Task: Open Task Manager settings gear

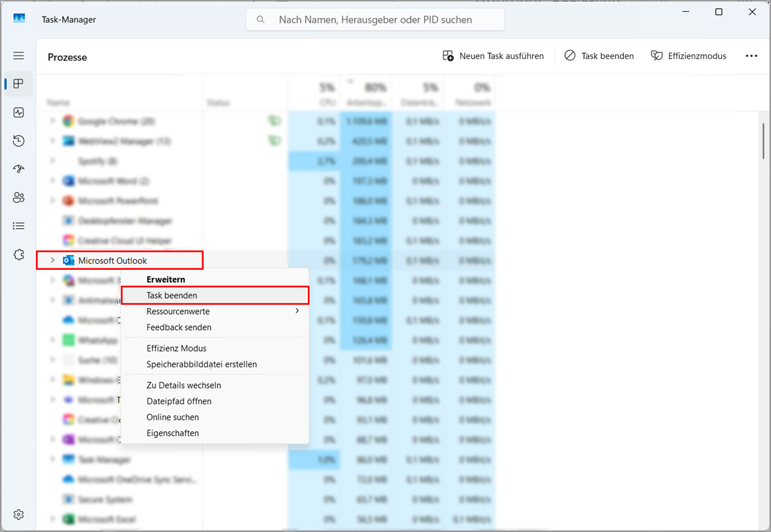Action: click(x=19, y=515)
